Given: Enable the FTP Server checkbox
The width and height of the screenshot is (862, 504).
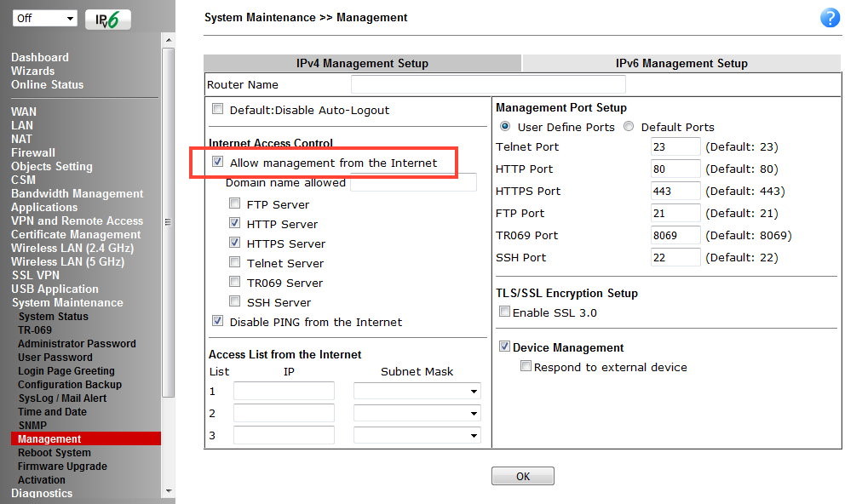Looking at the screenshot, I should point(235,204).
